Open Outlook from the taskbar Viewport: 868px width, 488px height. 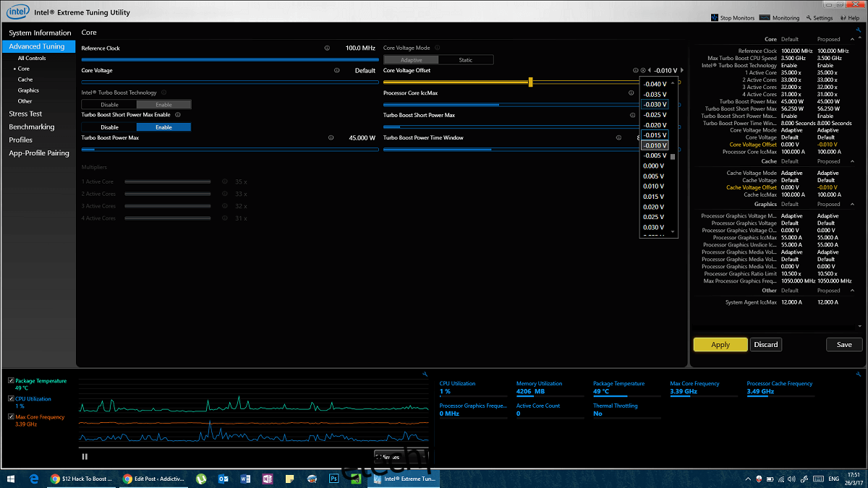[x=223, y=479]
